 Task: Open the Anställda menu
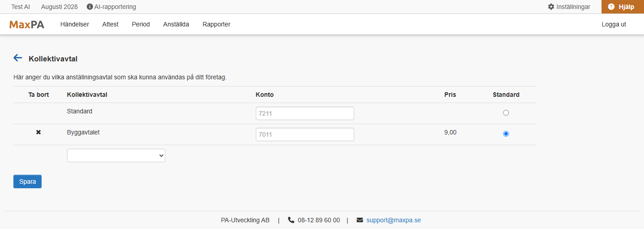click(x=176, y=25)
